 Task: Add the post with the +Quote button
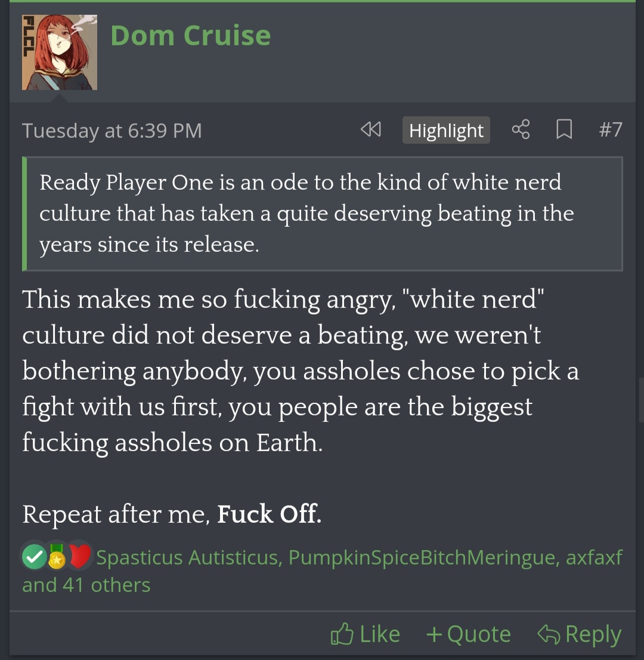pyautogui.click(x=469, y=634)
